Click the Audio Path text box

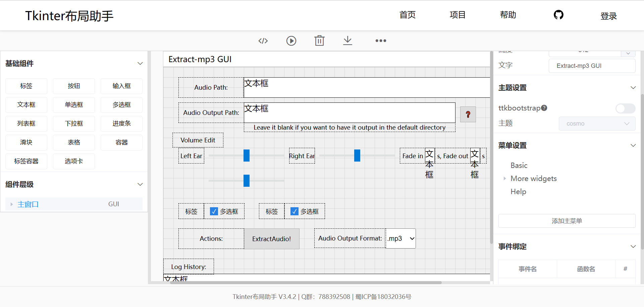367,88
